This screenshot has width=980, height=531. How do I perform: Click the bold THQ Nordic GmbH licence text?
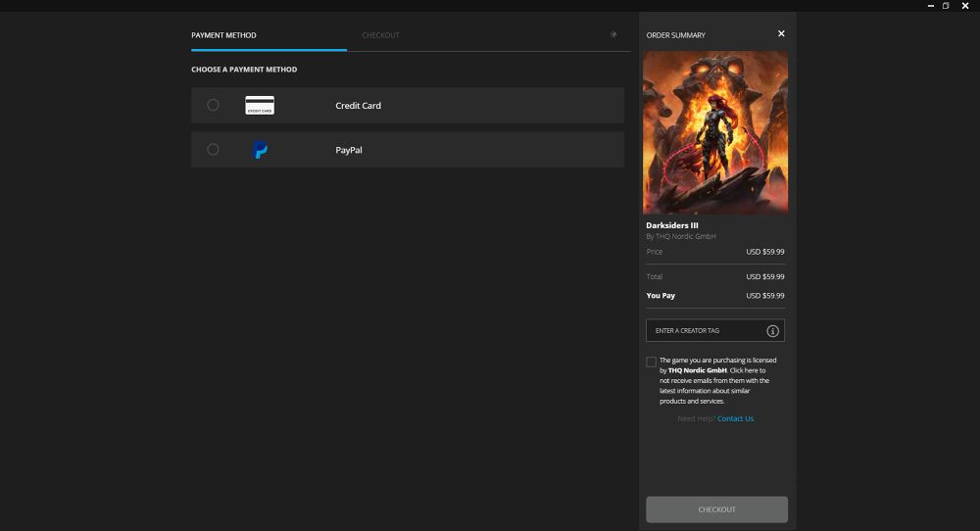pyautogui.click(x=696, y=370)
